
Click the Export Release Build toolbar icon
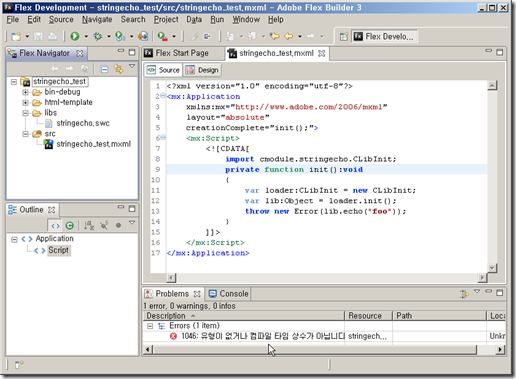click(x=143, y=36)
